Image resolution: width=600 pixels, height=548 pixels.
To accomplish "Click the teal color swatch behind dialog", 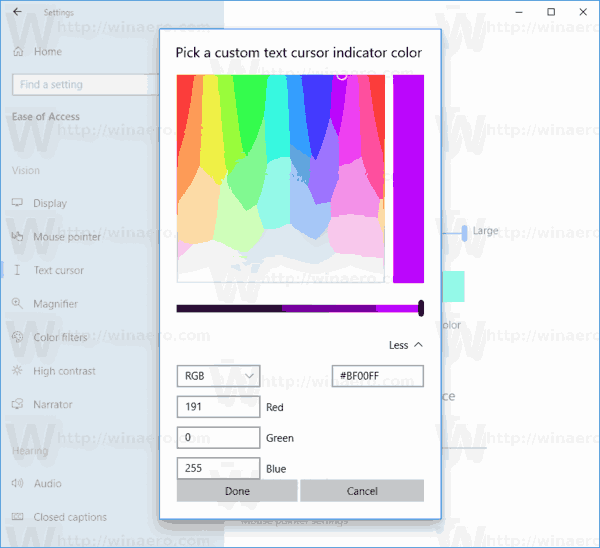I will [x=453, y=286].
